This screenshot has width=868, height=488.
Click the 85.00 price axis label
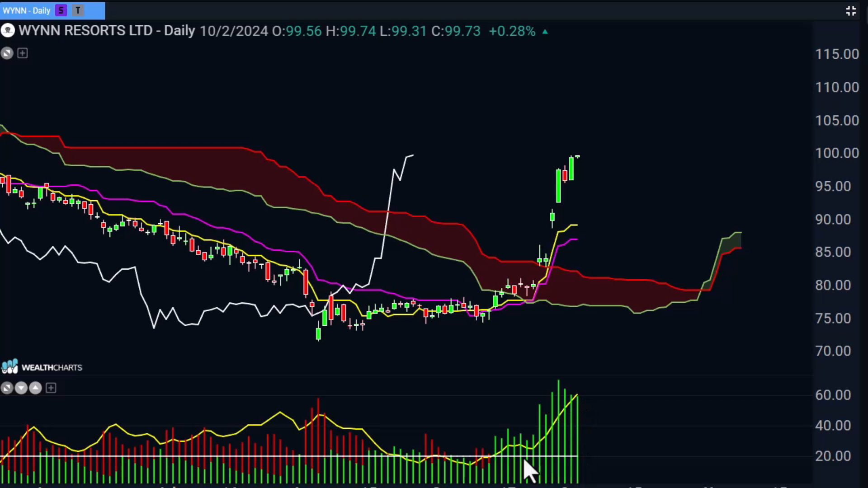833,252
